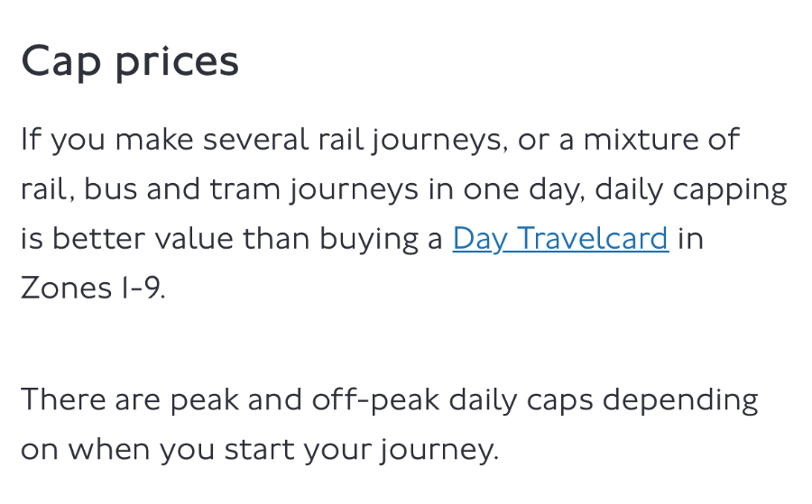Open the Day Travelcard link
The width and height of the screenshot is (812, 504).
point(560,239)
